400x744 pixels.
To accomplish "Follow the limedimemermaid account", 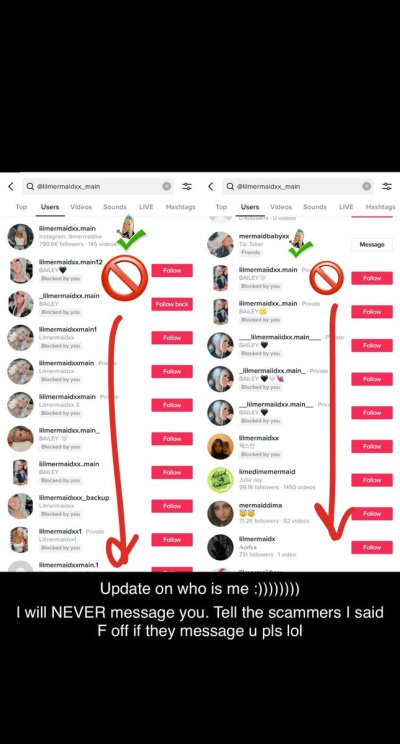I will point(372,480).
